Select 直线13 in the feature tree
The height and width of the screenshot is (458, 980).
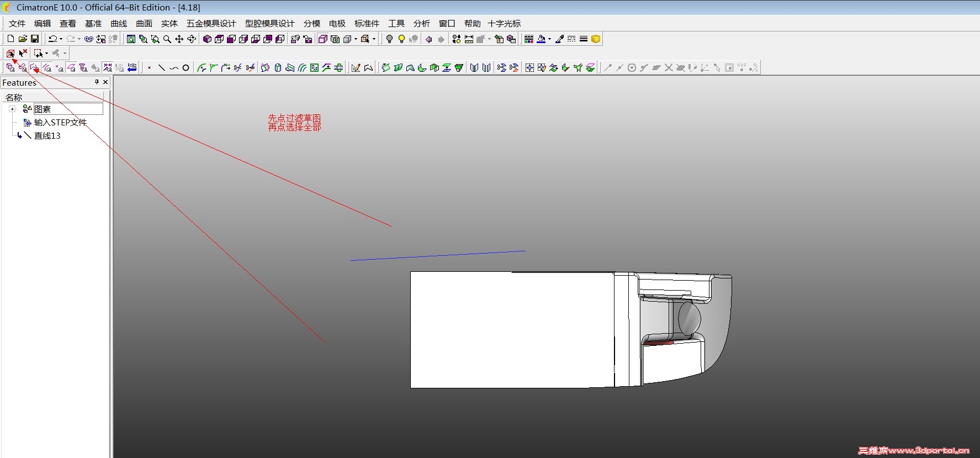(47, 135)
